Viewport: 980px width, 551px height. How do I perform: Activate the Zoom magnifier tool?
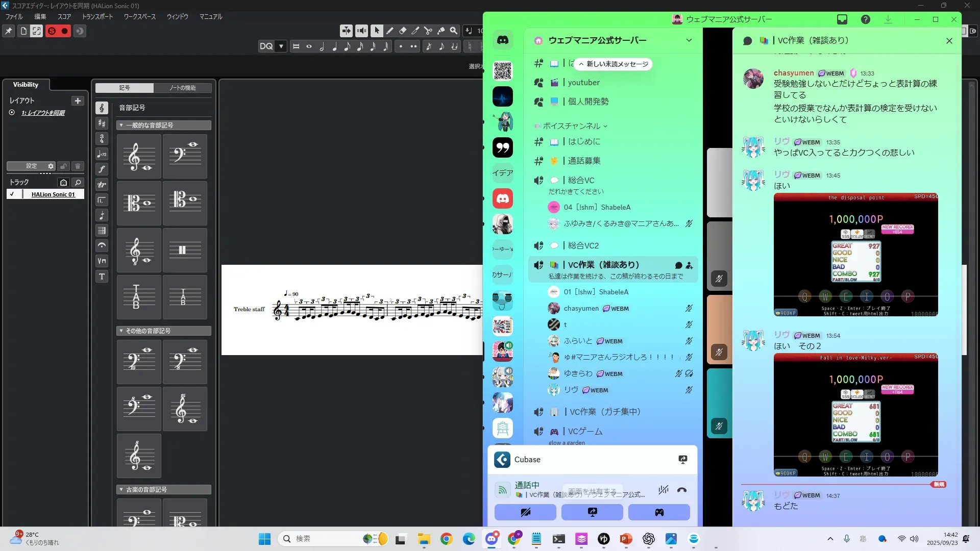click(x=454, y=31)
